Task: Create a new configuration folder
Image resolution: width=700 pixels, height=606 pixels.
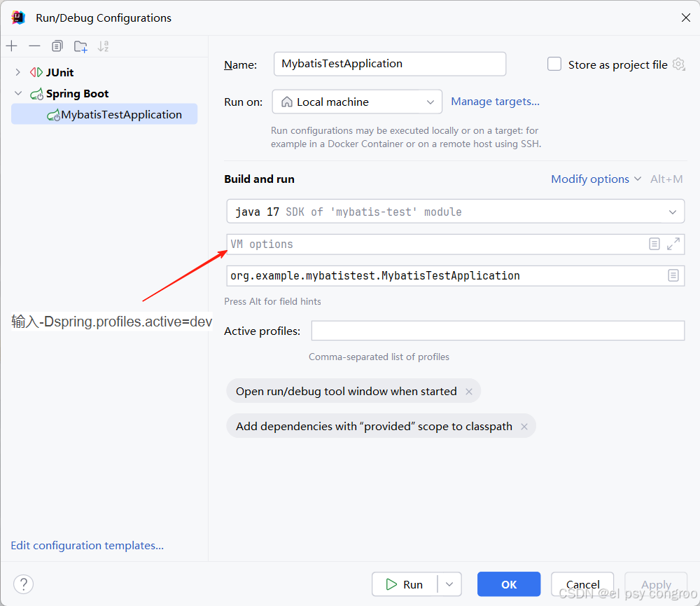Action: [80, 46]
